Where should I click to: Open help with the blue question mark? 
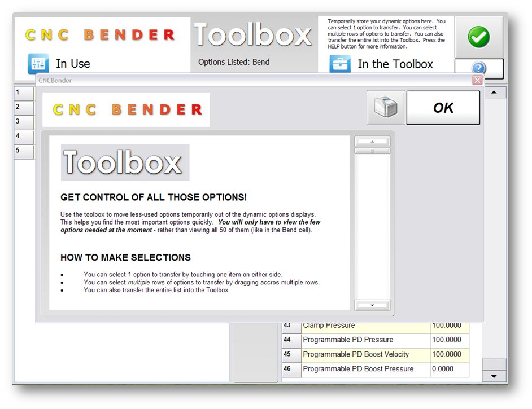tap(478, 69)
